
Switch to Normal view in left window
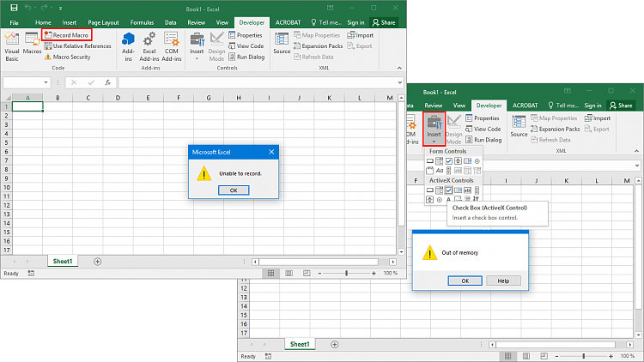coord(270,273)
